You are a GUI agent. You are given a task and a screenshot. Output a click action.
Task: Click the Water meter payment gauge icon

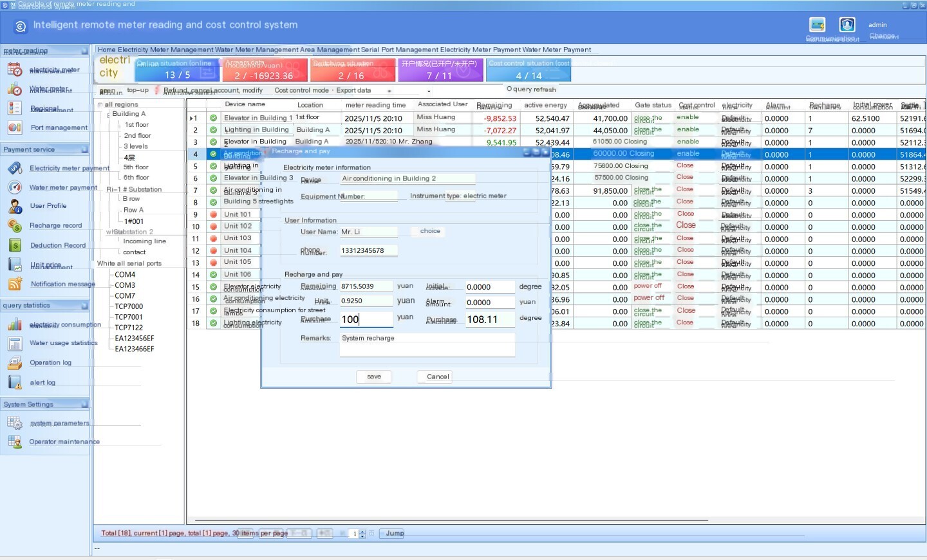point(15,187)
